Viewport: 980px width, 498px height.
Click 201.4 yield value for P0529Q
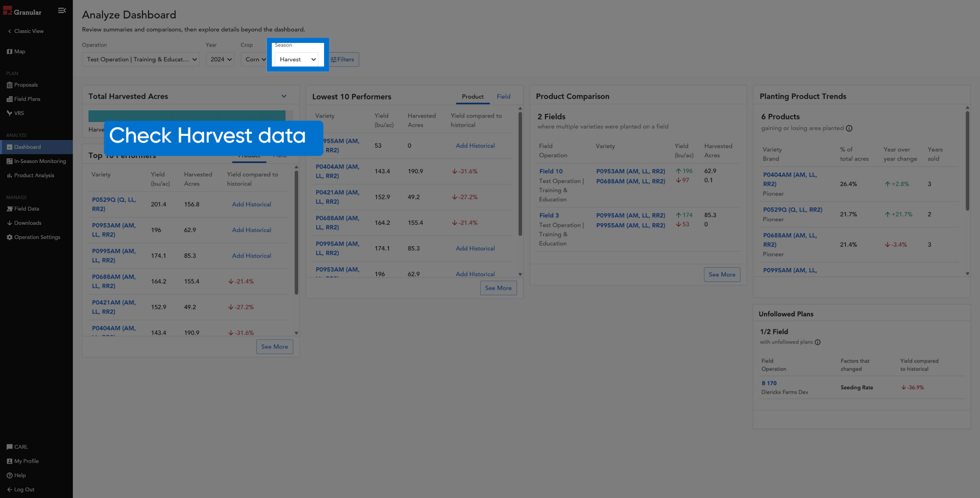(158, 205)
